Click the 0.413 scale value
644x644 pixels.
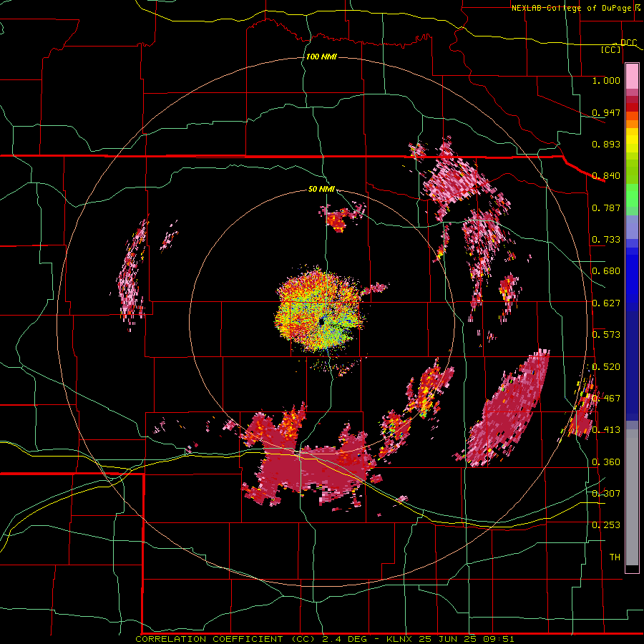coord(606,430)
